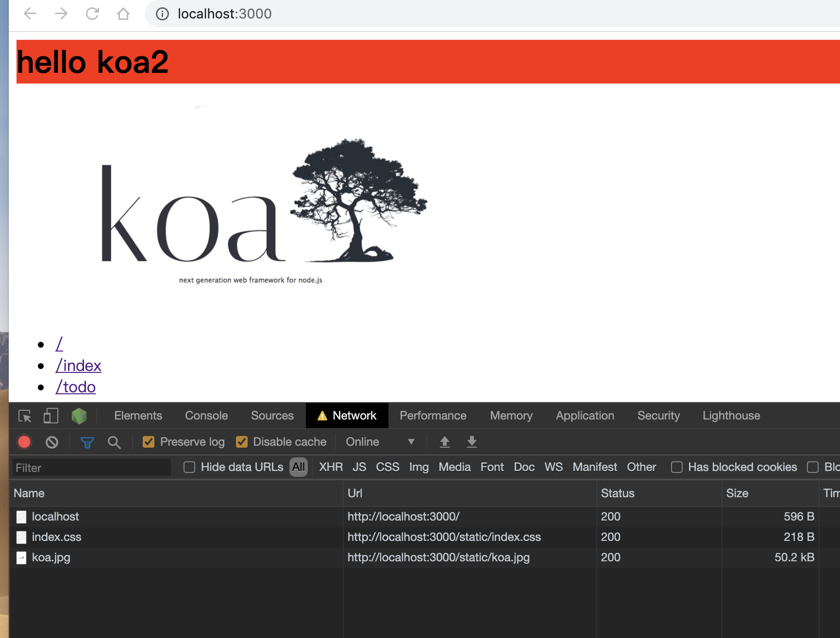
Task: Filter requests by Font
Action: pos(492,467)
